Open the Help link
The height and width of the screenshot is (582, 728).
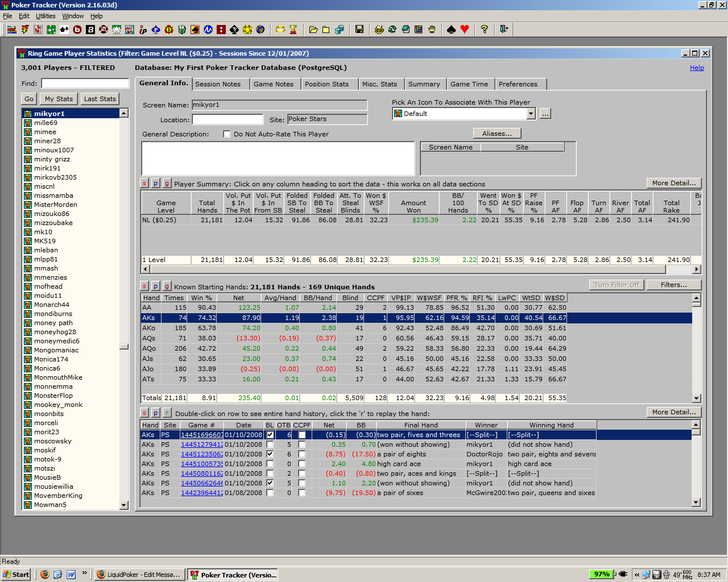(x=697, y=68)
